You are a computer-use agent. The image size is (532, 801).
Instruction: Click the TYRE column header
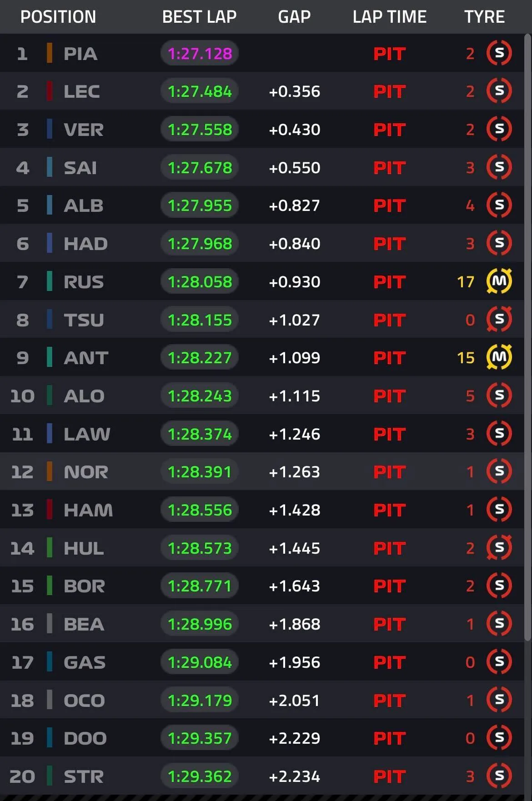484,17
